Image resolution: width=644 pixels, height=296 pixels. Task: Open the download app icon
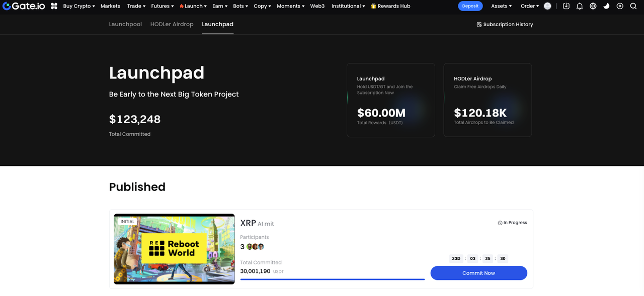566,6
